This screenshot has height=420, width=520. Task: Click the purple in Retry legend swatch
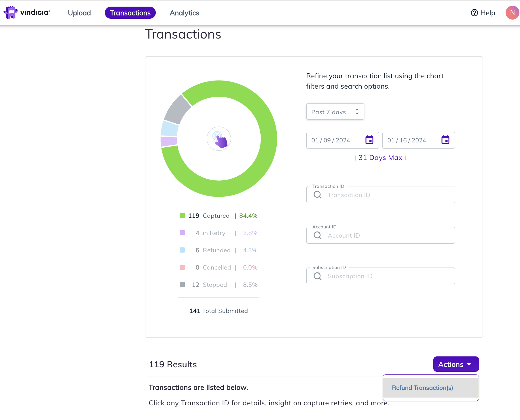pos(182,233)
